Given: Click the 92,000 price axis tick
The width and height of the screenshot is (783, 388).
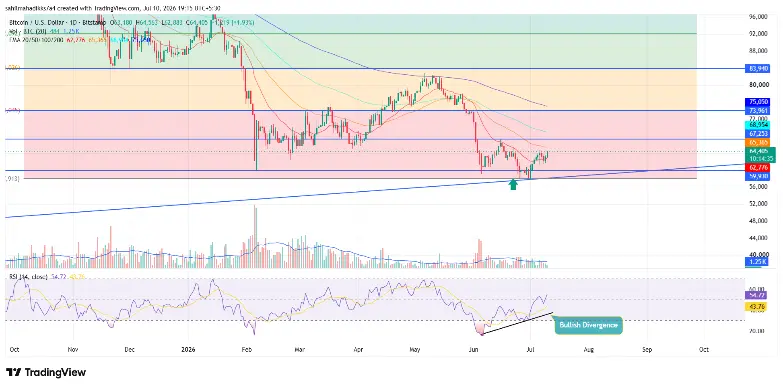Looking at the screenshot, I should click(x=758, y=33).
